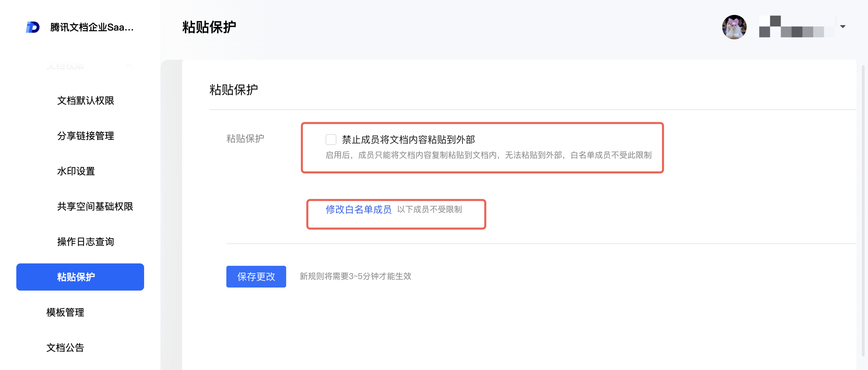This screenshot has height=370, width=868.
Task: Click the 禁止成员将文档内容粘贴到外部 label text
Action: click(x=408, y=140)
